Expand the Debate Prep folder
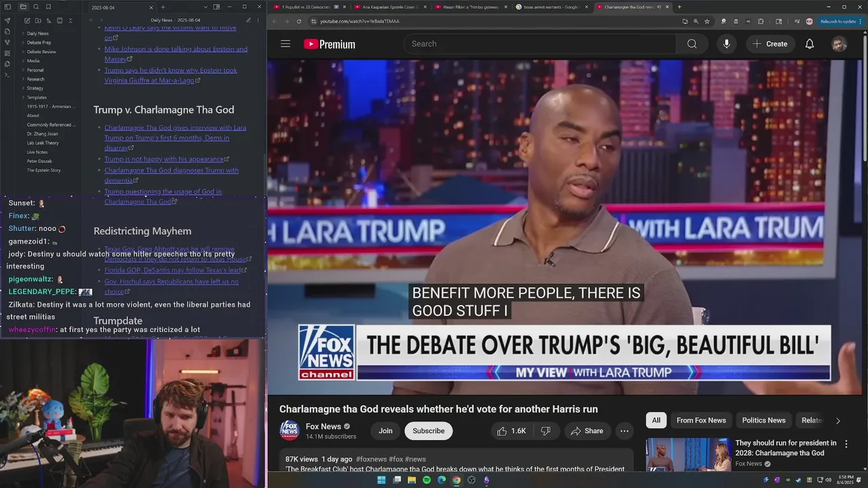Viewport: 868px width, 488px height. (x=39, y=43)
